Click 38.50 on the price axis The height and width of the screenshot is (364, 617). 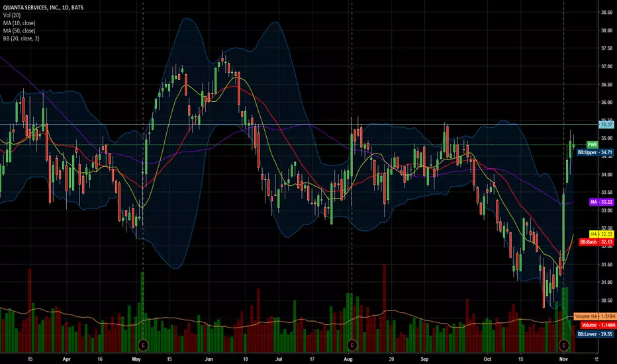[x=606, y=13]
